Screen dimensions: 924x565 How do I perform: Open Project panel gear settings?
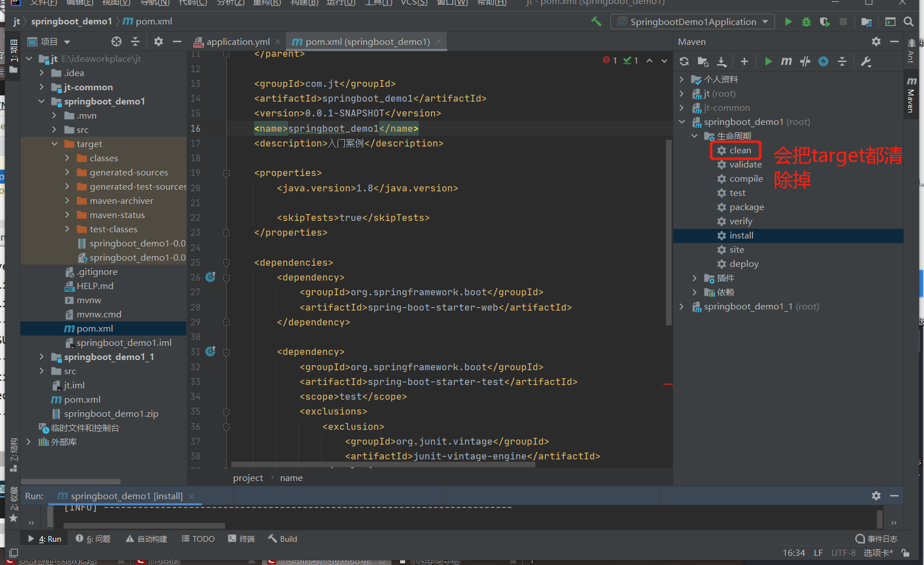[x=159, y=41]
